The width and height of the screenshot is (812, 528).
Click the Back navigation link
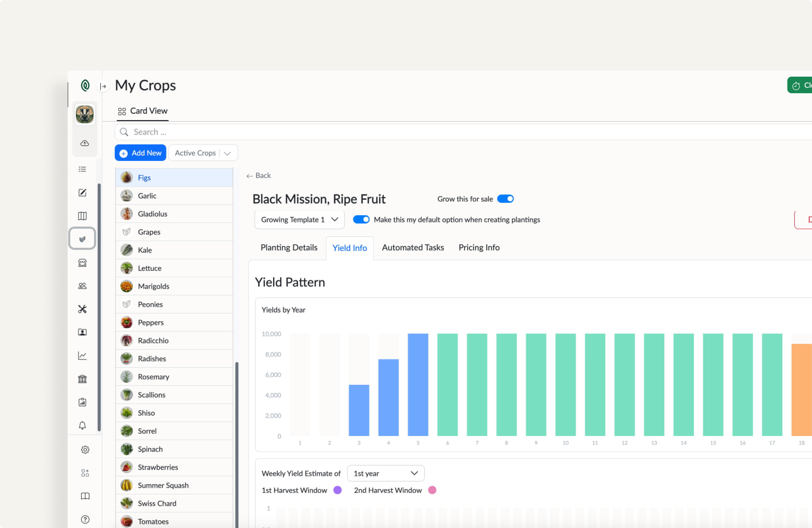[258, 175]
